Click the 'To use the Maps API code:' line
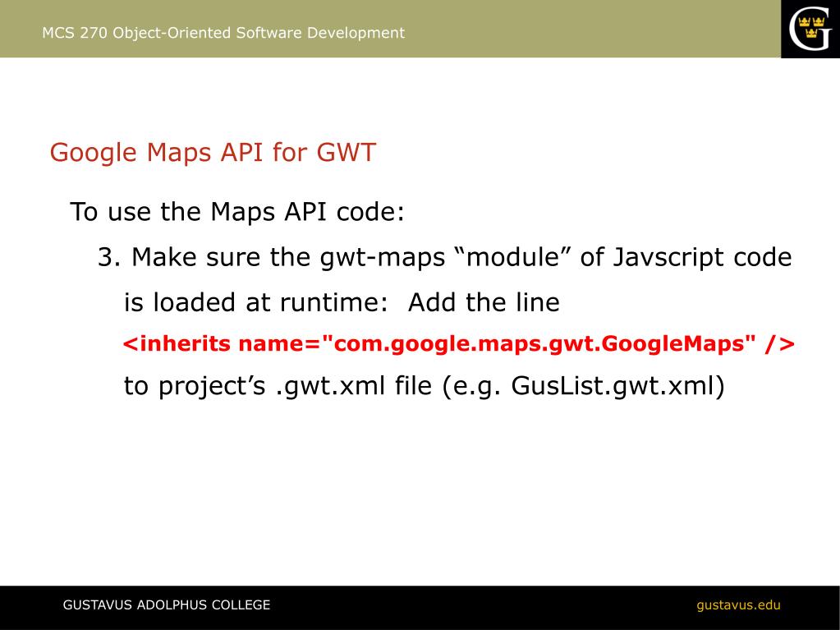This screenshot has height=630, width=840. click(x=237, y=212)
